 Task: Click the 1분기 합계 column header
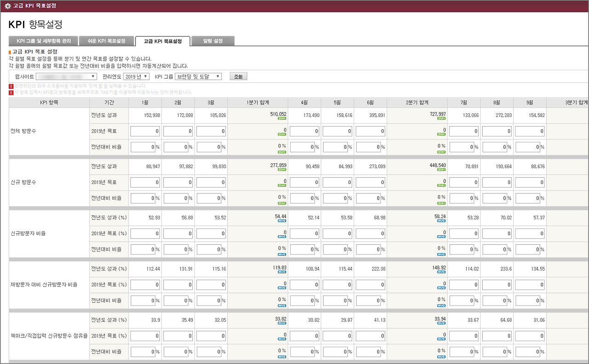258,102
